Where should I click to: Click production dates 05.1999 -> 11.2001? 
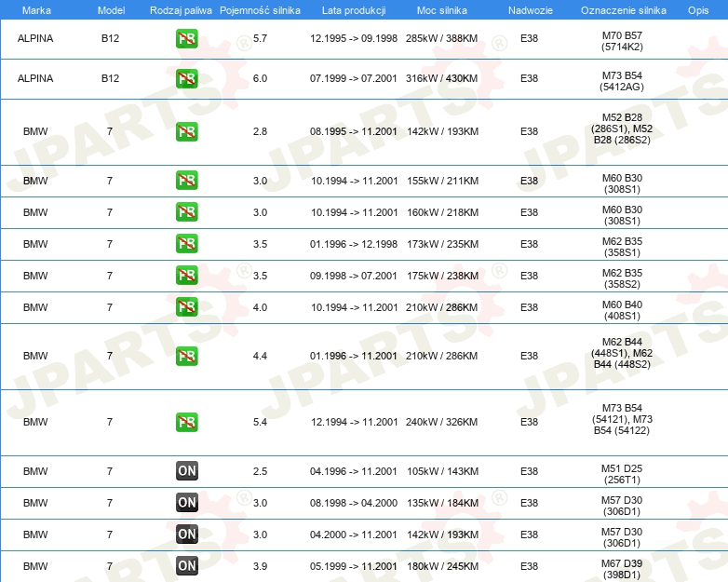[x=354, y=566]
